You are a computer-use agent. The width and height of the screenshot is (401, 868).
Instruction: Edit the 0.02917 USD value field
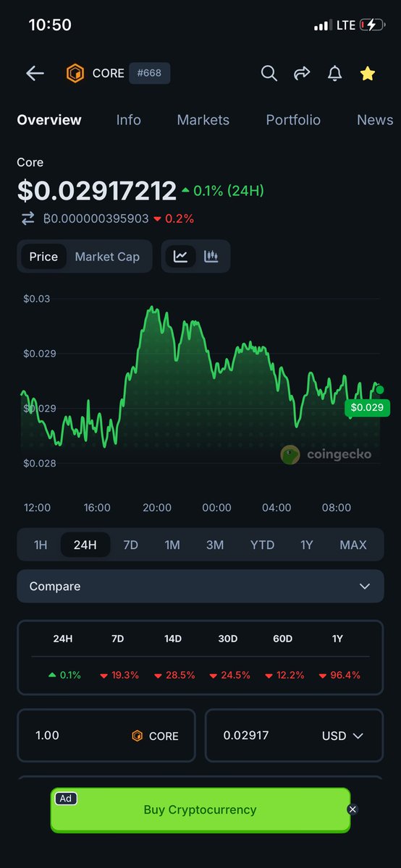[x=295, y=736]
